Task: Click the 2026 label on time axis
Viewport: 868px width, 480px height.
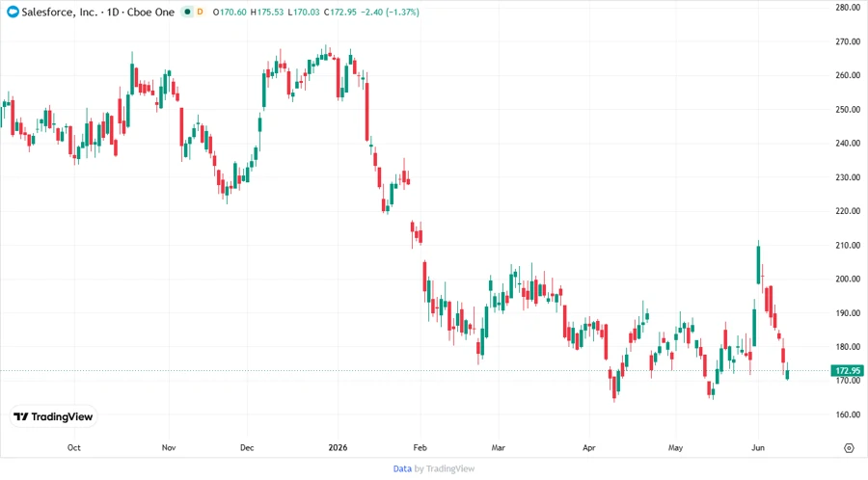Action: 338,447
